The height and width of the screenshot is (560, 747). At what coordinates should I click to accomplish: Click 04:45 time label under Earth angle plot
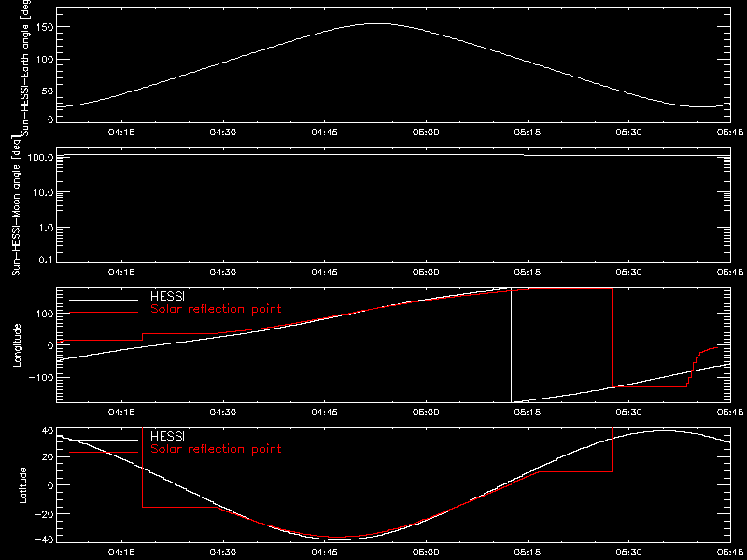pos(324,133)
